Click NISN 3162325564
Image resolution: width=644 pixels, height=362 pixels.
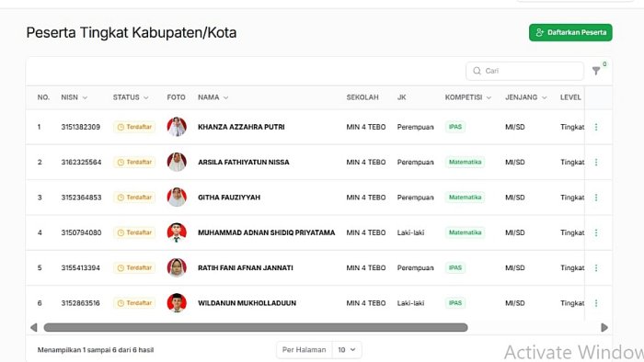(81, 163)
